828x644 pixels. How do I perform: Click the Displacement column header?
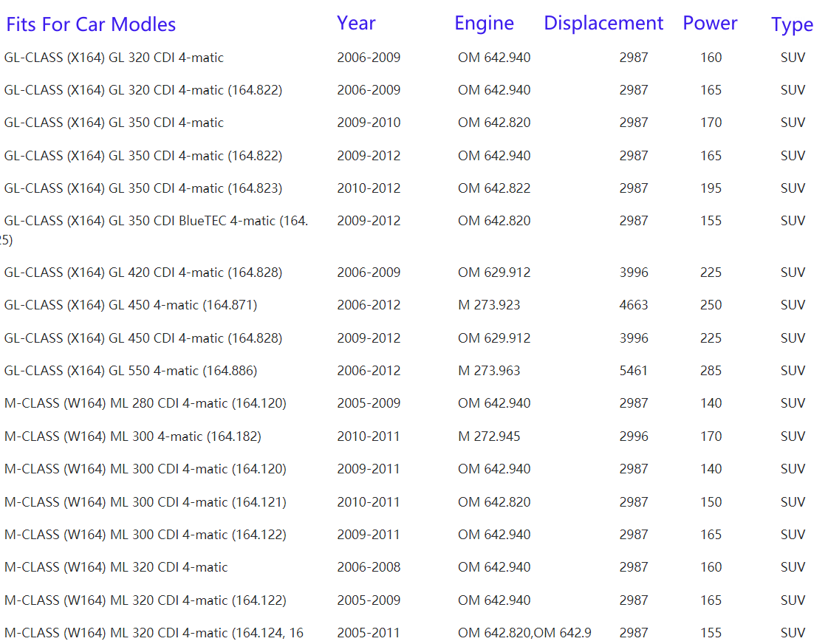point(603,23)
